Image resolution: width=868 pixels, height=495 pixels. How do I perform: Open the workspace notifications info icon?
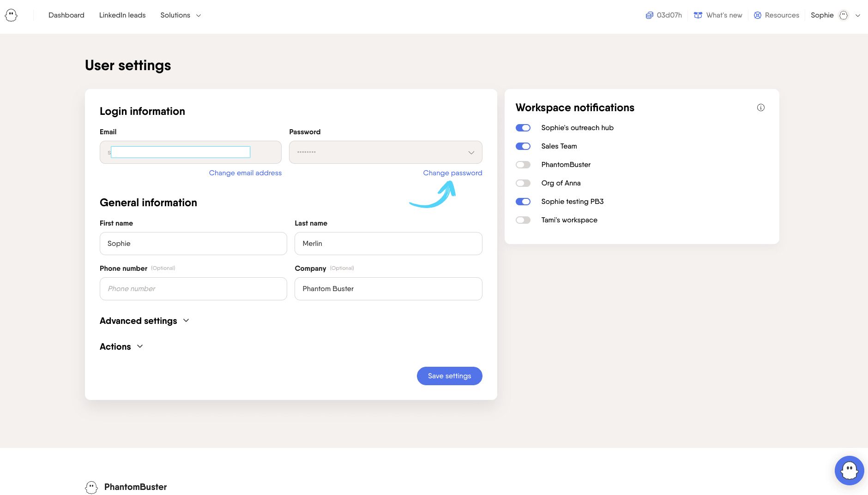click(x=761, y=107)
